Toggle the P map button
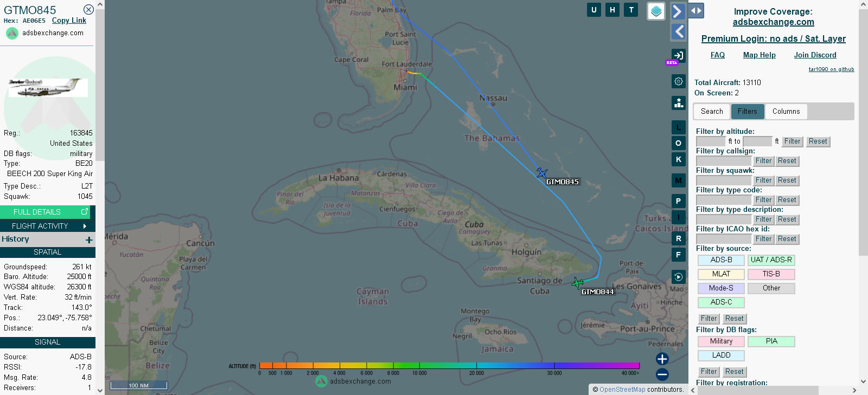The width and height of the screenshot is (868, 395). 679,201
